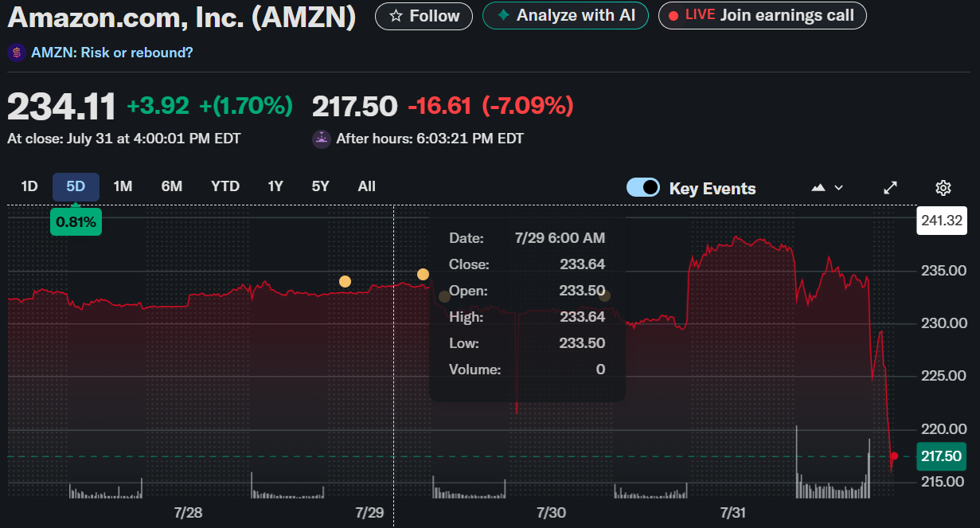980x528 pixels.
Task: Open the settings gear dropdown options
Action: click(x=943, y=188)
